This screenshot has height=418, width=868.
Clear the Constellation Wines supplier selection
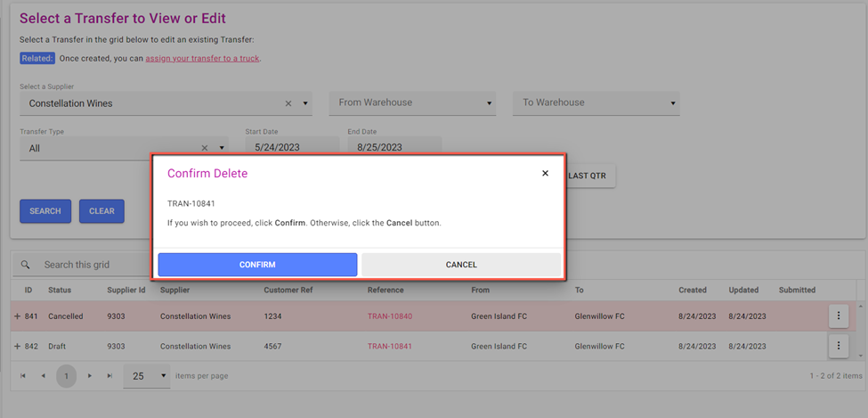coord(288,103)
